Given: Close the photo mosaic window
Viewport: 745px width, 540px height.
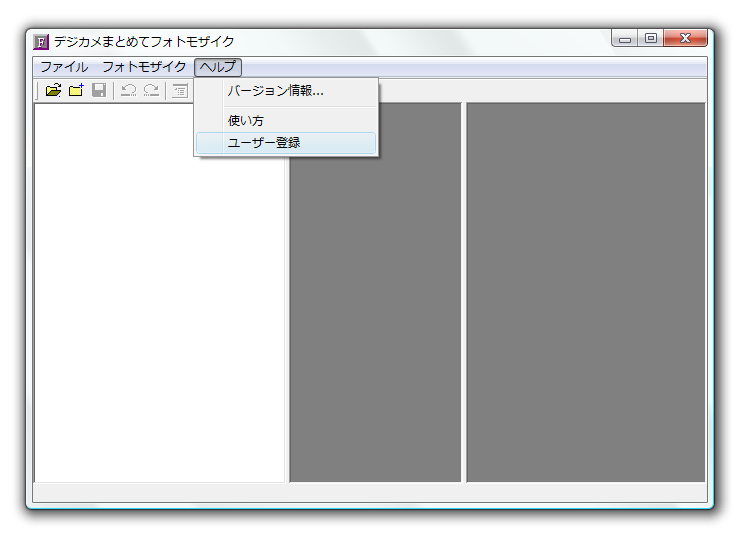Looking at the screenshot, I should (685, 38).
